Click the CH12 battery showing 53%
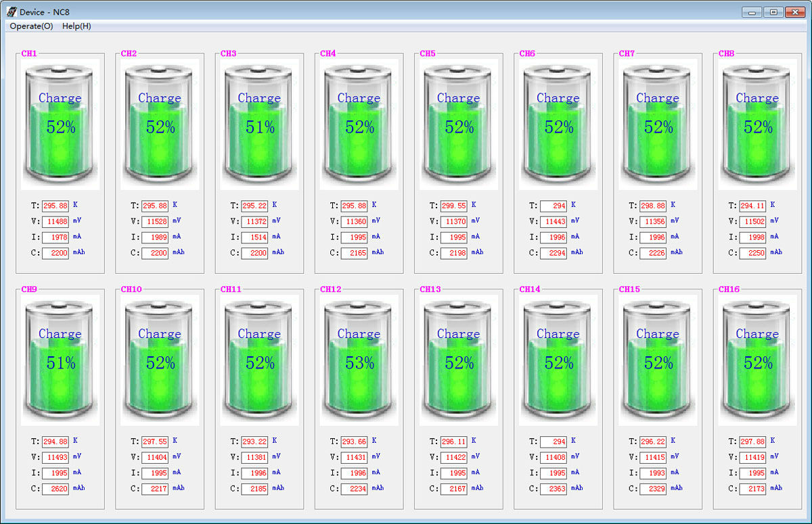This screenshot has height=524, width=812. (x=359, y=360)
